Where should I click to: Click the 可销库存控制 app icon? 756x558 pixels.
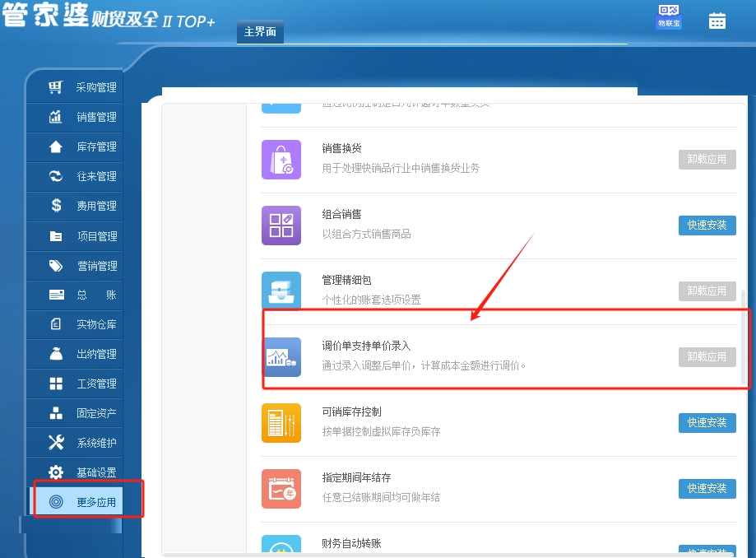(281, 423)
